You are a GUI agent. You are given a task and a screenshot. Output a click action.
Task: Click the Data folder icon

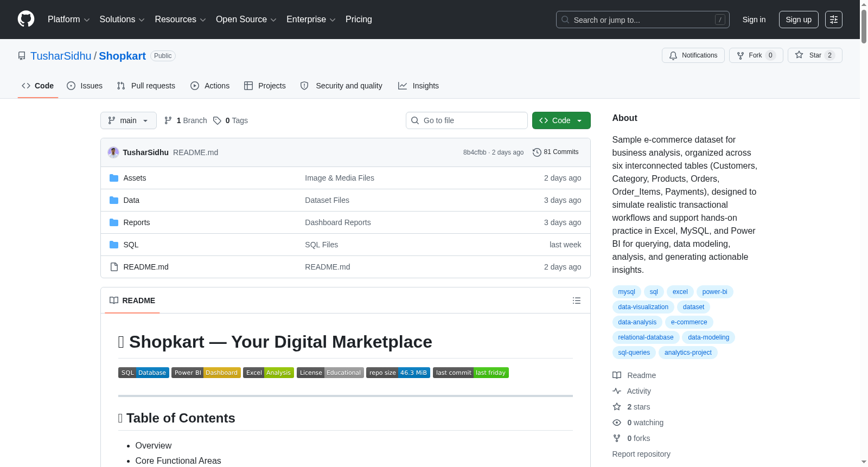[x=114, y=200]
